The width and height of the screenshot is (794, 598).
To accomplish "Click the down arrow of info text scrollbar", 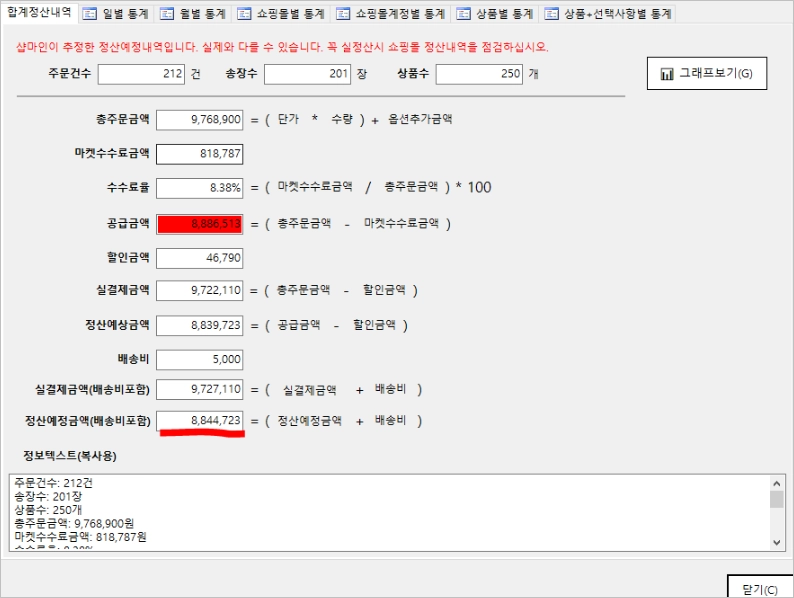I will point(776,542).
